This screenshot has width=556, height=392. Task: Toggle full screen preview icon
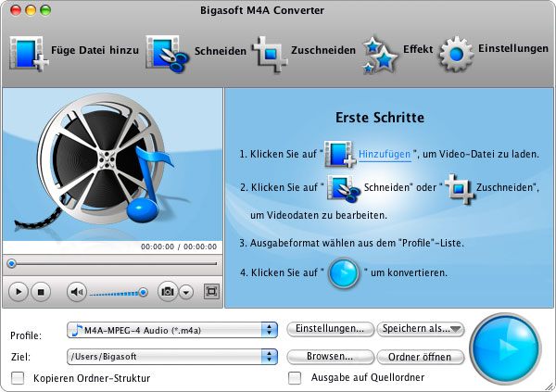pos(211,292)
